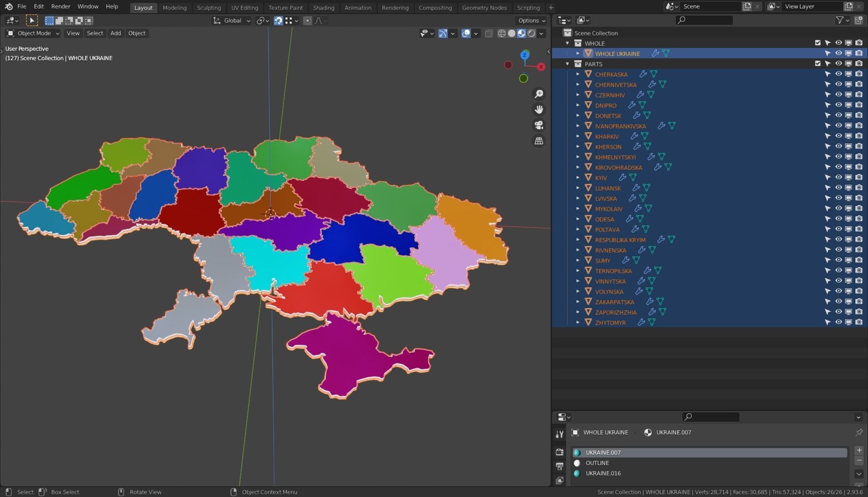The width and height of the screenshot is (868, 497).
Task: Open the viewport Object menu
Action: click(x=137, y=33)
